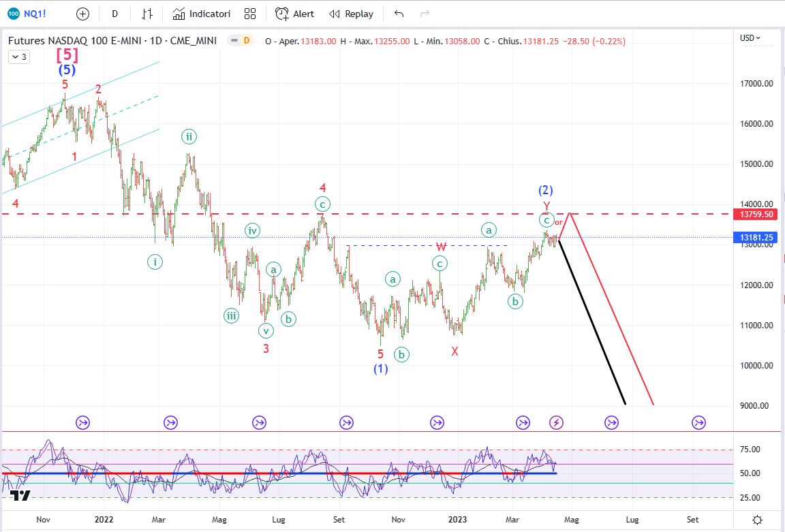This screenshot has width=785, height=532.
Task: Select circled ii wave label
Action: click(189, 137)
